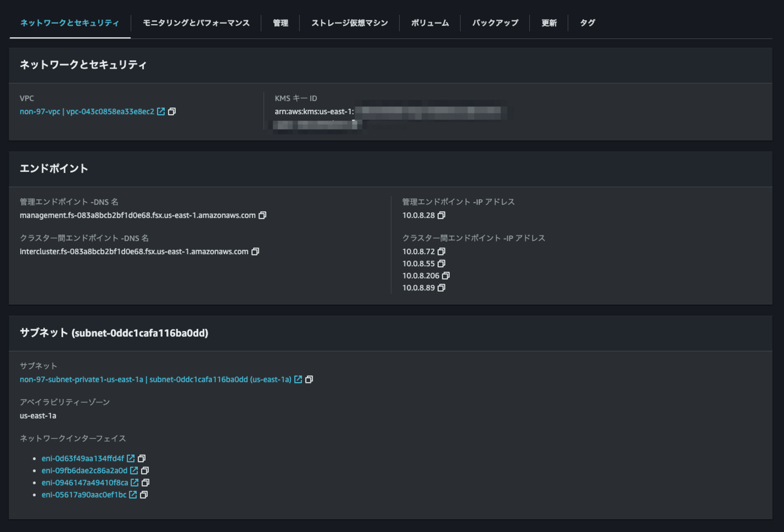Click the IP address text 10.0.8.206

[421, 276]
